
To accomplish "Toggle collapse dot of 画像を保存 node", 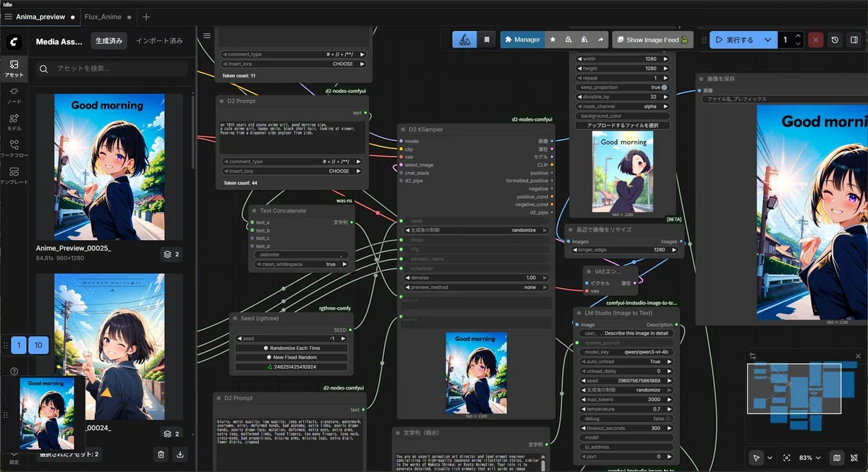I will coord(701,78).
